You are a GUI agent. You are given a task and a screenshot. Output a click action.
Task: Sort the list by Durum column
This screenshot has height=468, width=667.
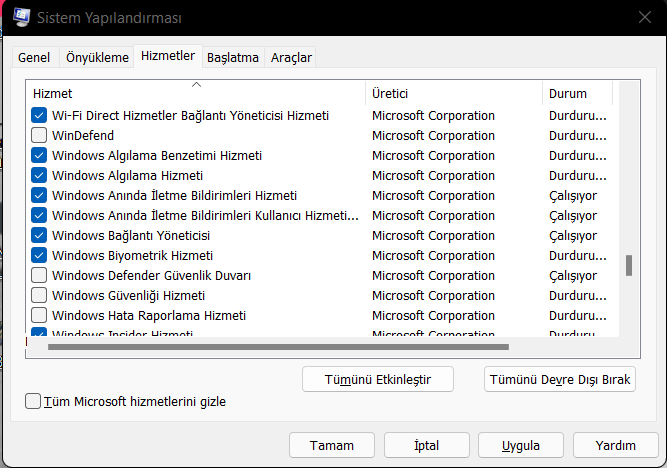coord(577,93)
